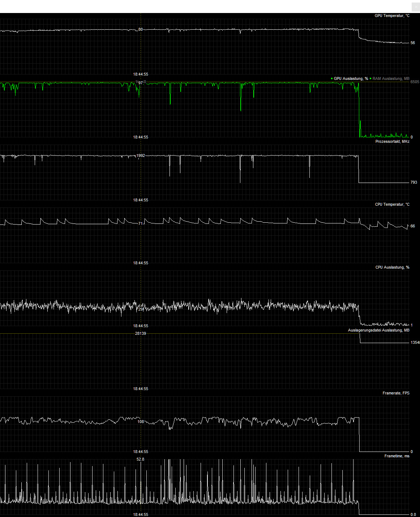Select the CPU Temperatur, °C graph label
The width and height of the screenshot is (420, 517).
pos(393,204)
